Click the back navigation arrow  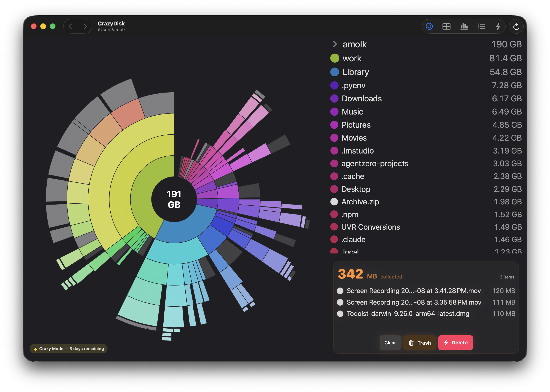click(x=70, y=26)
